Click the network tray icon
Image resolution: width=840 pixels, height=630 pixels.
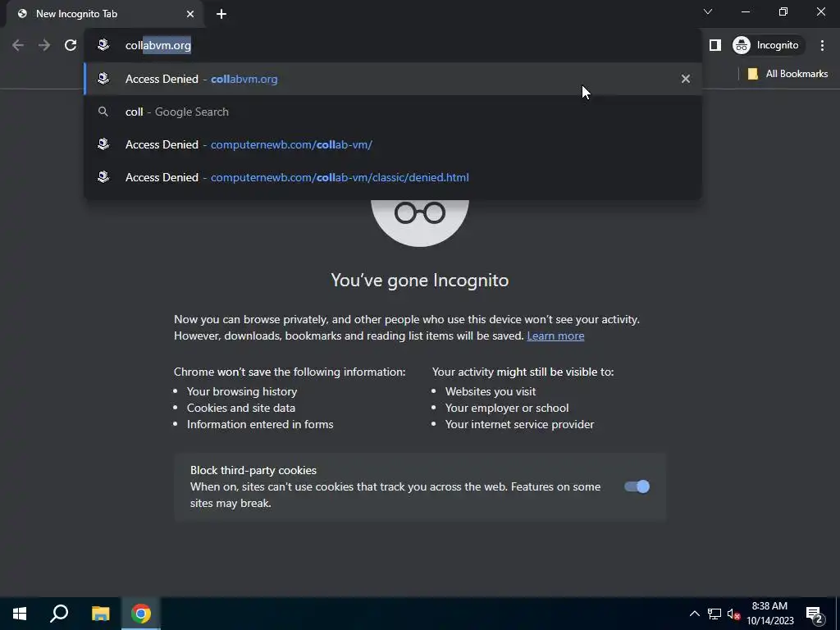pyautogui.click(x=714, y=614)
